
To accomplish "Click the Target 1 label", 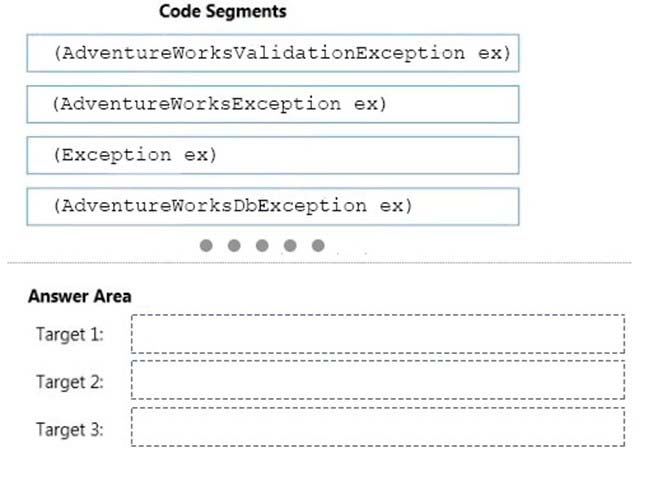I will (70, 334).
